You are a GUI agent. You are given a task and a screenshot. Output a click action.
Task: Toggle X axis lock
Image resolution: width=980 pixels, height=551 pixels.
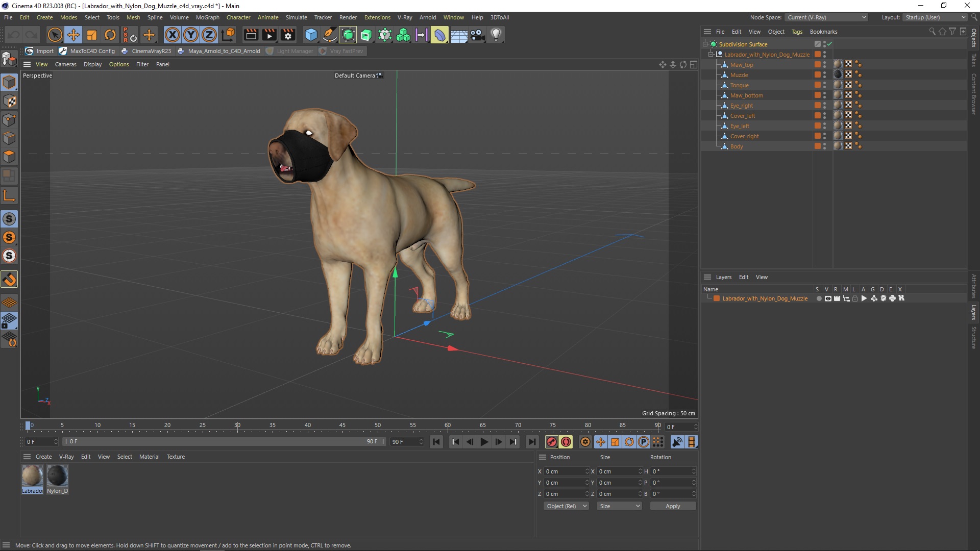pyautogui.click(x=173, y=35)
